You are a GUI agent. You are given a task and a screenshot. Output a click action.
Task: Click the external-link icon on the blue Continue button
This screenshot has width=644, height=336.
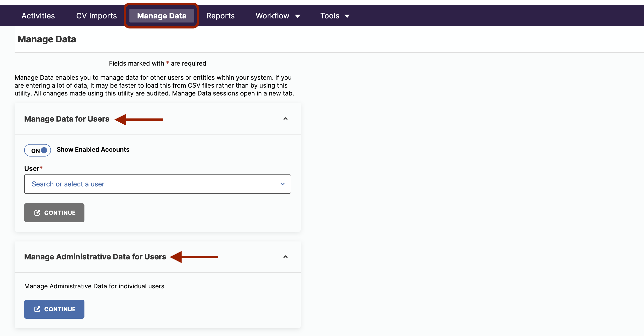37,309
